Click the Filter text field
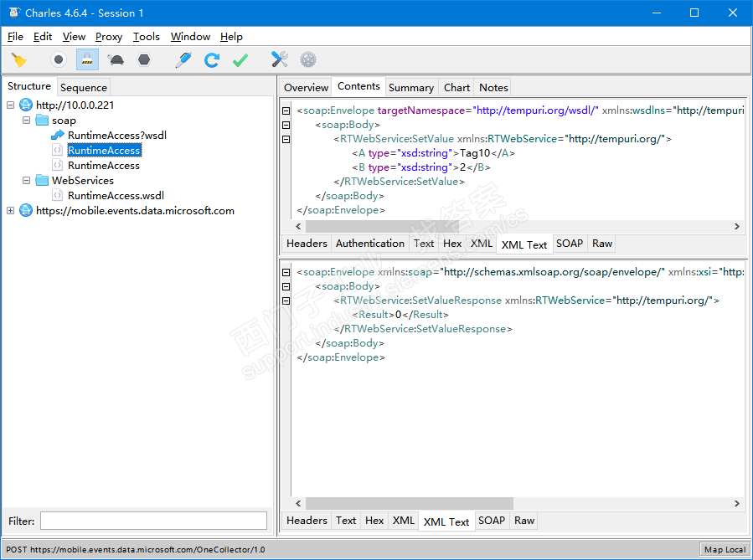Image resolution: width=753 pixels, height=560 pixels. tap(153, 521)
